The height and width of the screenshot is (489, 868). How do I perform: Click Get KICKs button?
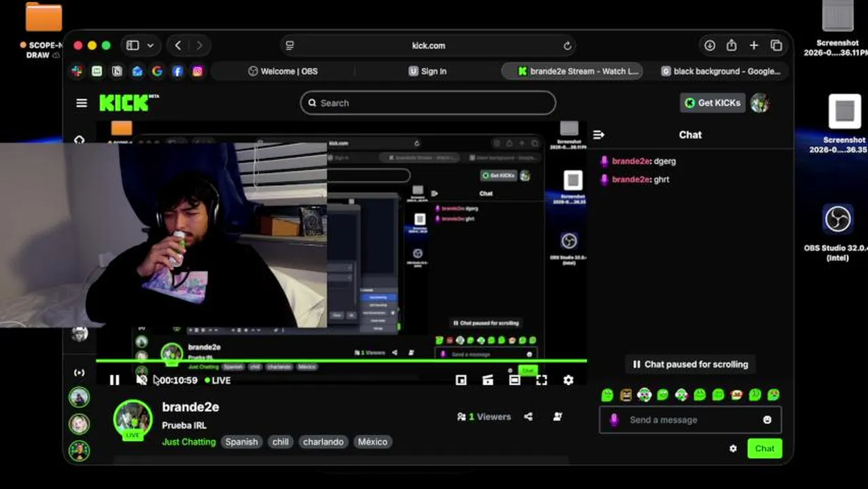pos(712,103)
